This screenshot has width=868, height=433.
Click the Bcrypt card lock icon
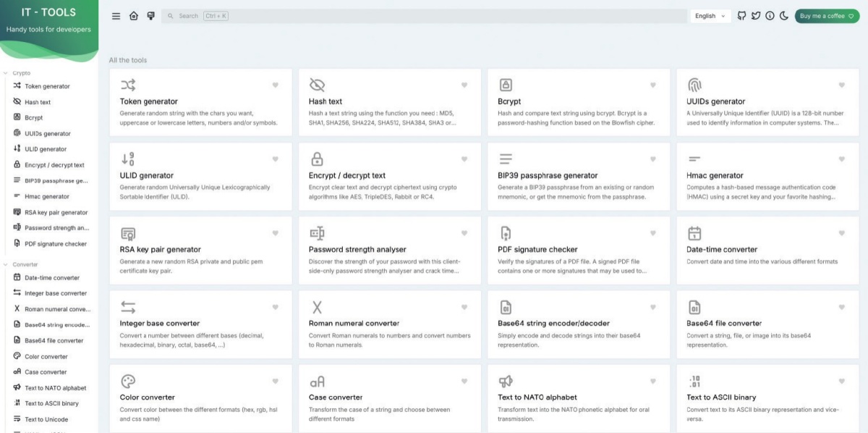506,85
